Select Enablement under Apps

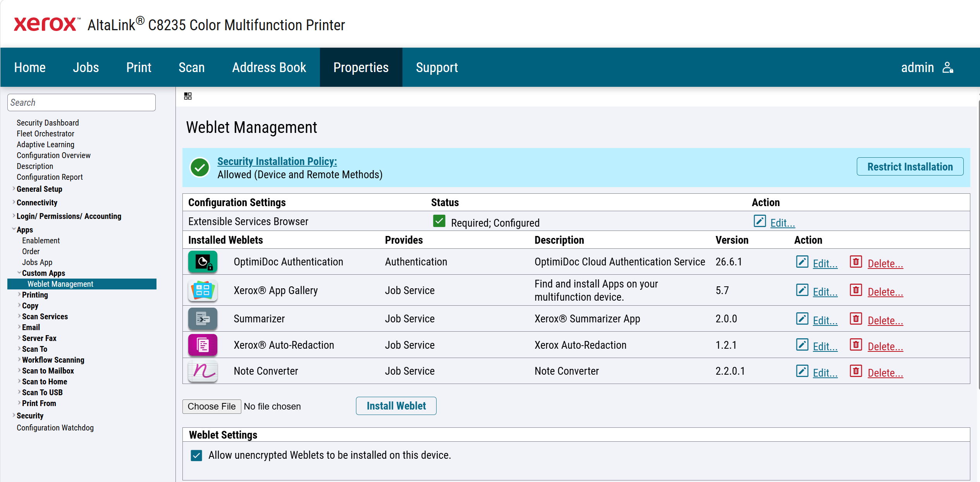pos(41,240)
